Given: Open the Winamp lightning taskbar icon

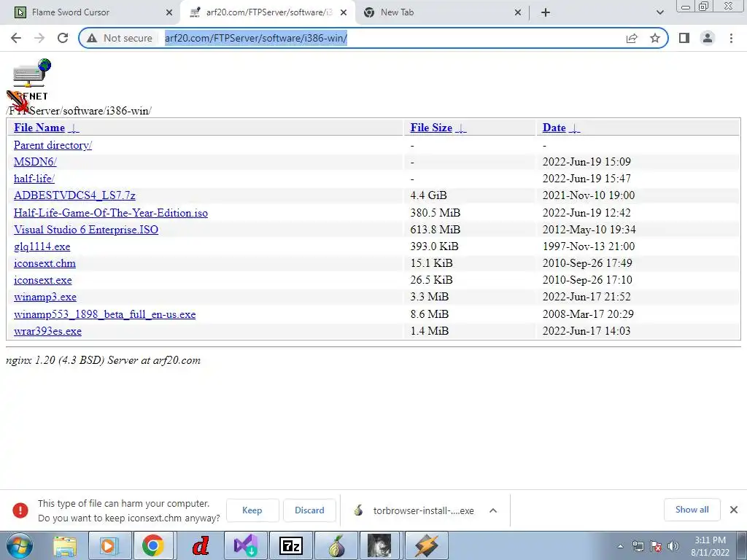Looking at the screenshot, I should click(426, 545).
